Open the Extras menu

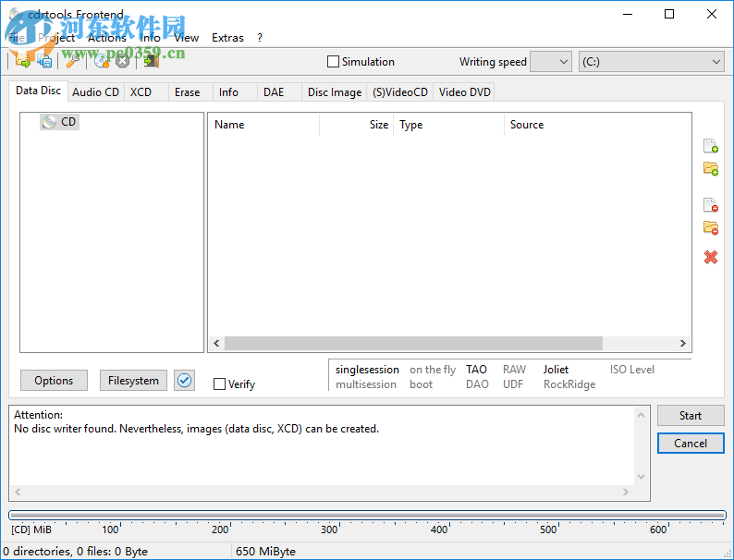[x=227, y=38]
